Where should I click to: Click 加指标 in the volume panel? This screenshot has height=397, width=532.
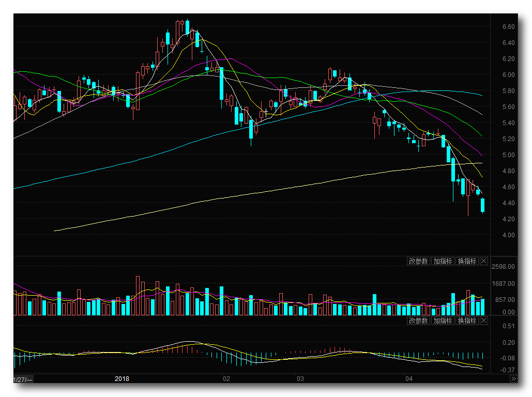pyautogui.click(x=443, y=261)
